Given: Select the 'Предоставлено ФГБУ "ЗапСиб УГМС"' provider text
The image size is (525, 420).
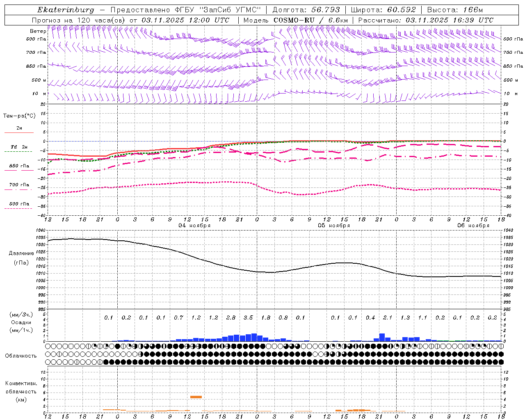Looking at the screenshot, I should [x=186, y=10].
